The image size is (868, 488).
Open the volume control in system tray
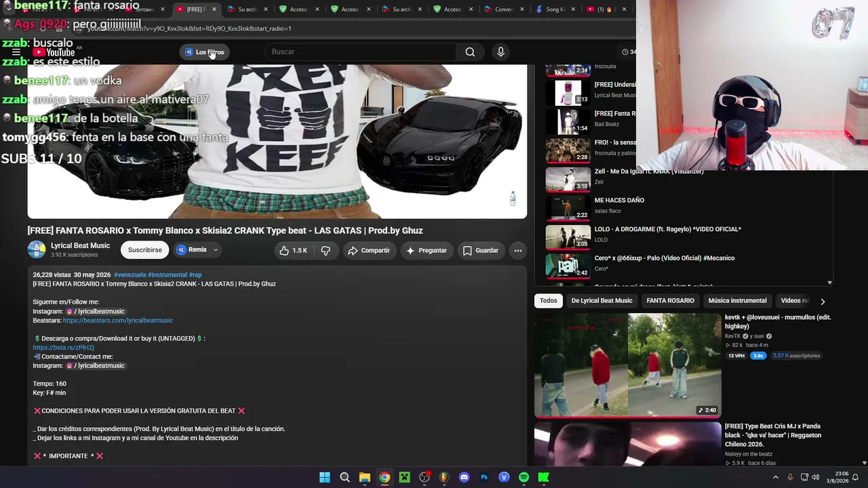pos(815,477)
